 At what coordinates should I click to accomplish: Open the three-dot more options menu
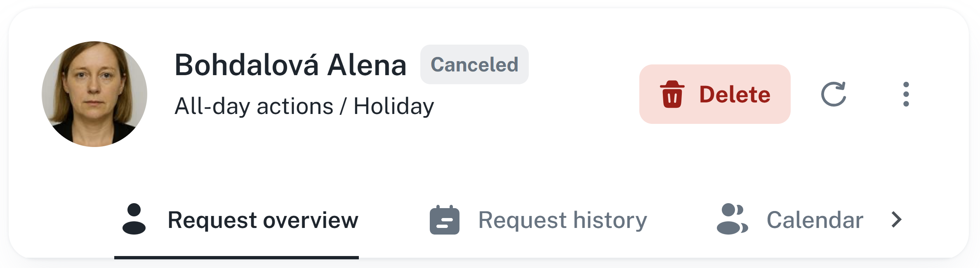pyautogui.click(x=906, y=94)
